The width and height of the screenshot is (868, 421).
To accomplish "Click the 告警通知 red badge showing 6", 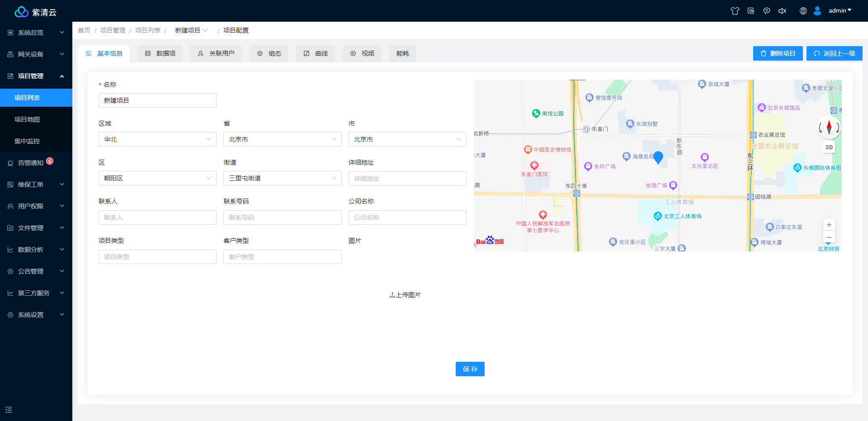I will coord(50,161).
